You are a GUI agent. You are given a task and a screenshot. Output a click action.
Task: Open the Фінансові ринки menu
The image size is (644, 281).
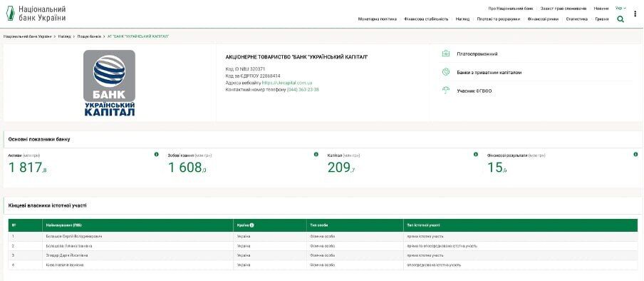(x=543, y=19)
